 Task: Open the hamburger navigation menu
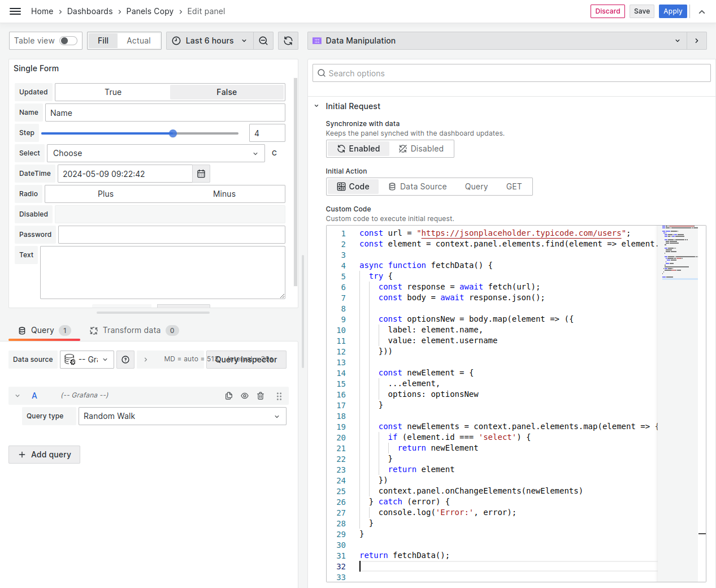click(x=15, y=11)
